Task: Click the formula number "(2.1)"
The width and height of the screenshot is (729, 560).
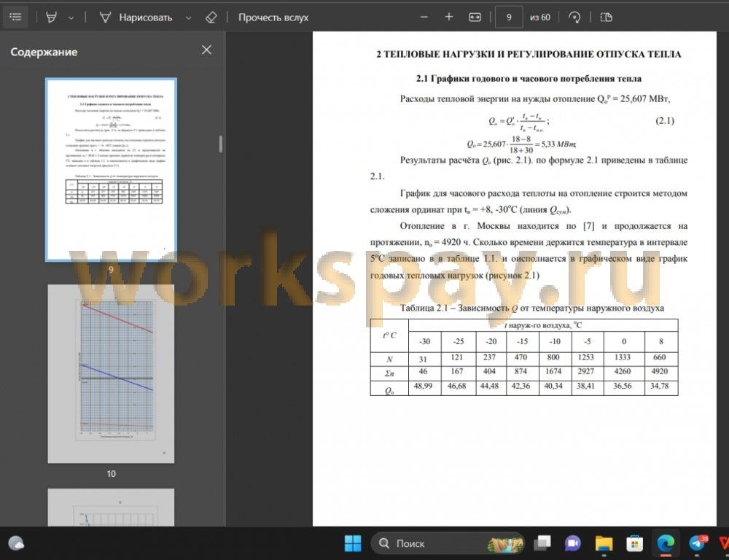Action: (665, 121)
